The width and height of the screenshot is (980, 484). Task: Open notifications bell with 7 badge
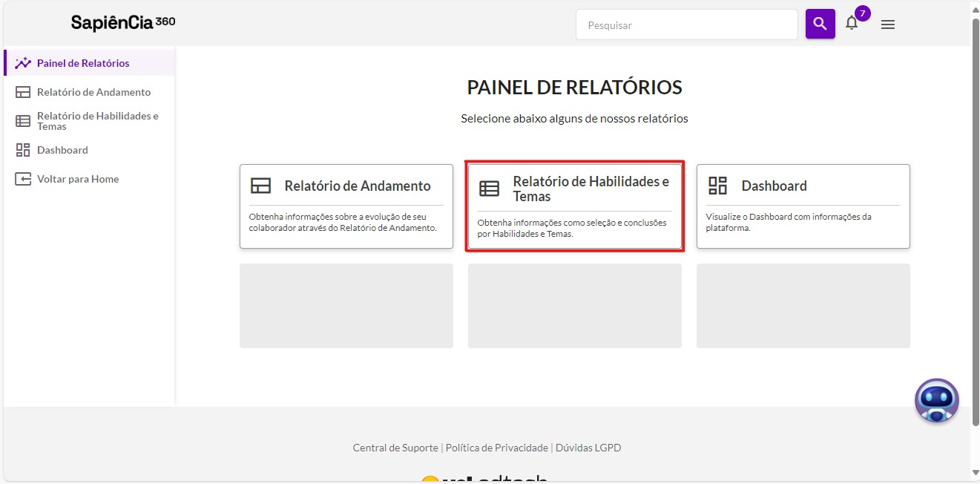[852, 24]
